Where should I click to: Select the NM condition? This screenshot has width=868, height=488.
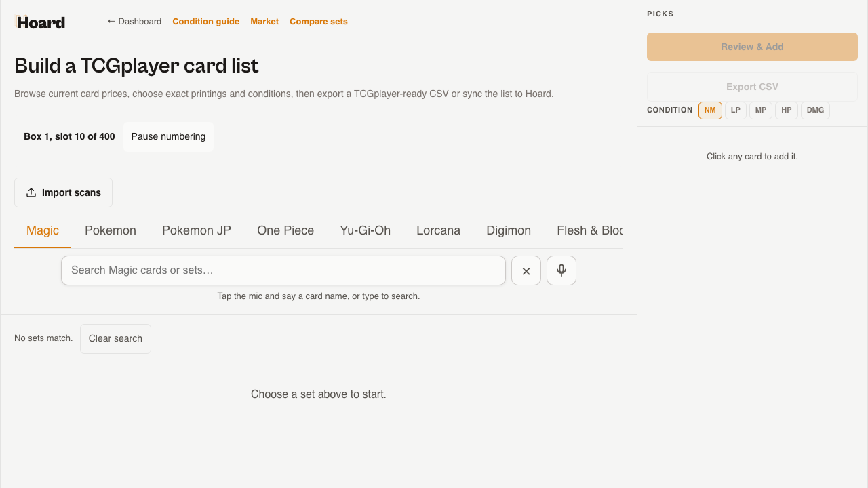coord(710,110)
